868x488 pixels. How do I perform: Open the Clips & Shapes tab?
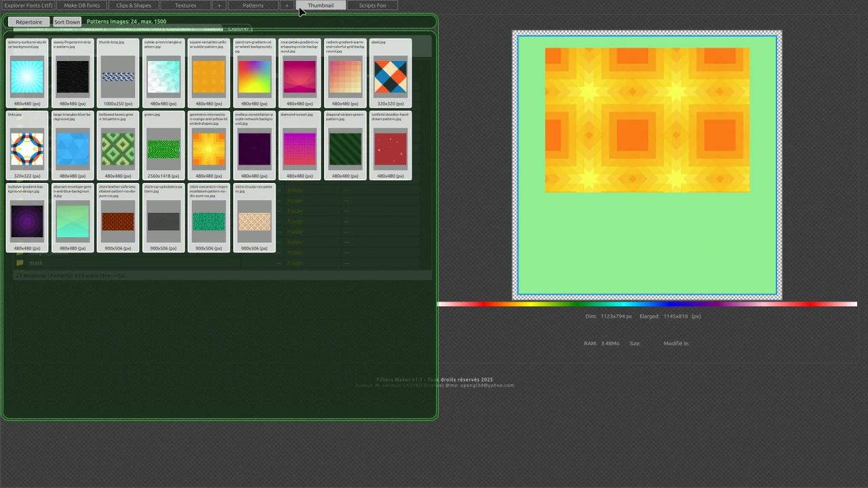(133, 5)
